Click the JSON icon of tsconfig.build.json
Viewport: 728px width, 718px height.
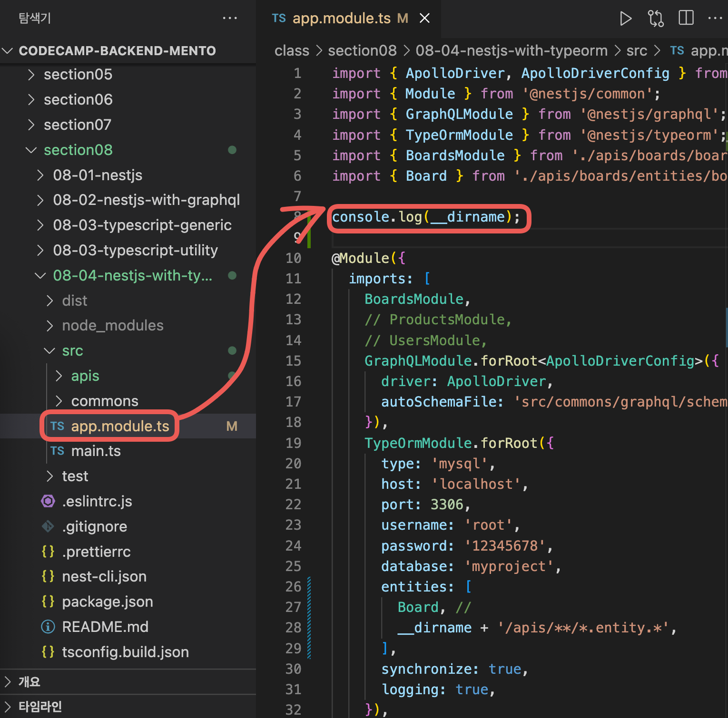48,652
